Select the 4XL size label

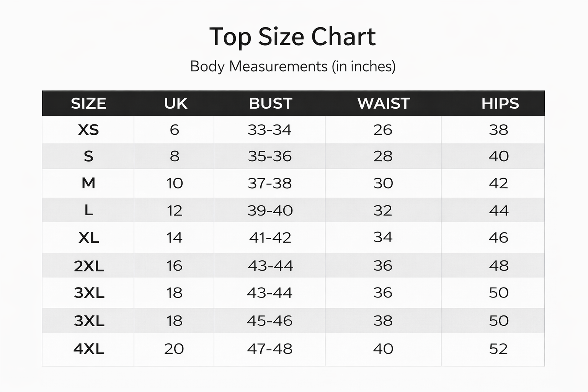89,349
